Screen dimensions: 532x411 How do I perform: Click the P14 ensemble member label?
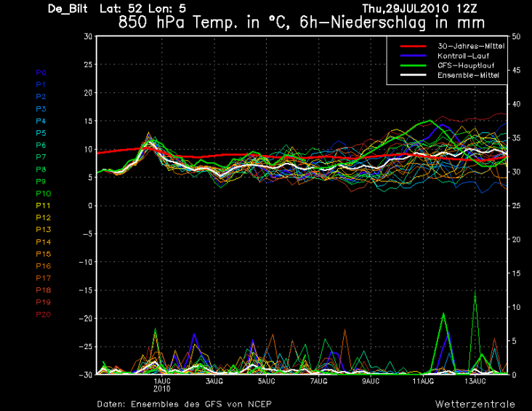(x=44, y=242)
